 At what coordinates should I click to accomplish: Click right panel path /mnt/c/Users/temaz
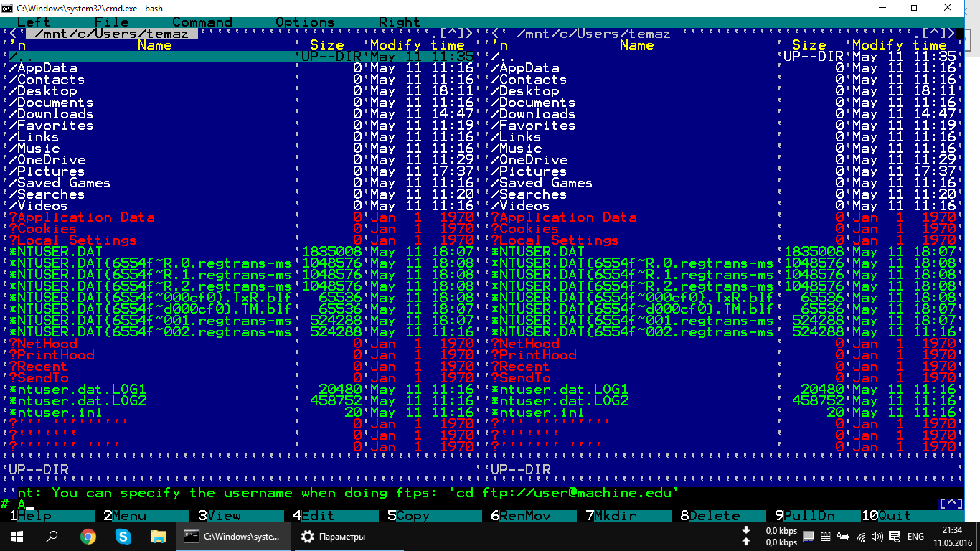[593, 34]
